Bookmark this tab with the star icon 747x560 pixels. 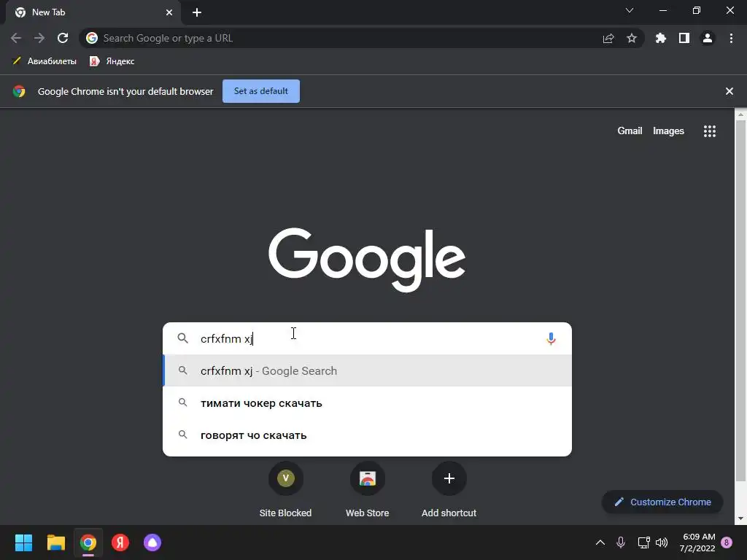click(632, 38)
